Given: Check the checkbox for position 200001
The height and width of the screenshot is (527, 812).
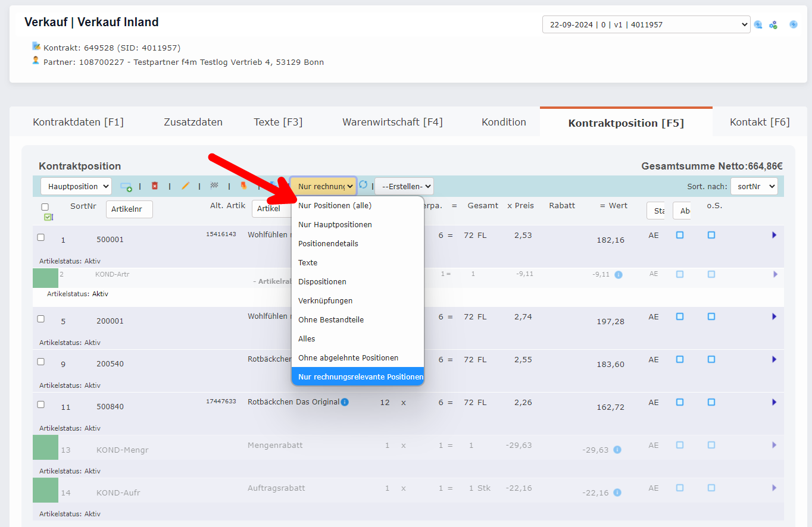Looking at the screenshot, I should pos(41,319).
